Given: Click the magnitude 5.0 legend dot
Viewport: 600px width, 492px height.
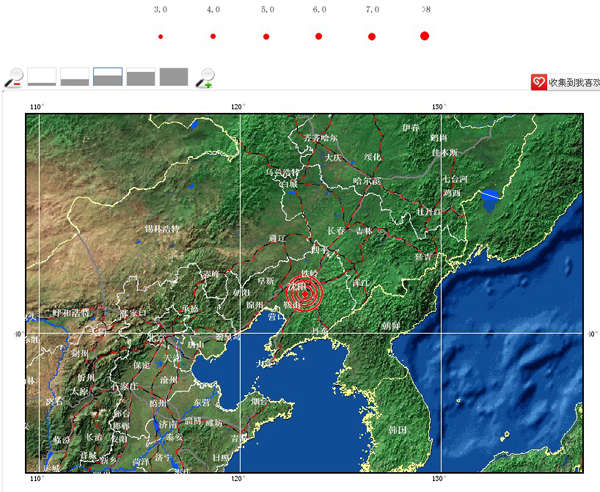Looking at the screenshot, I should tap(266, 37).
